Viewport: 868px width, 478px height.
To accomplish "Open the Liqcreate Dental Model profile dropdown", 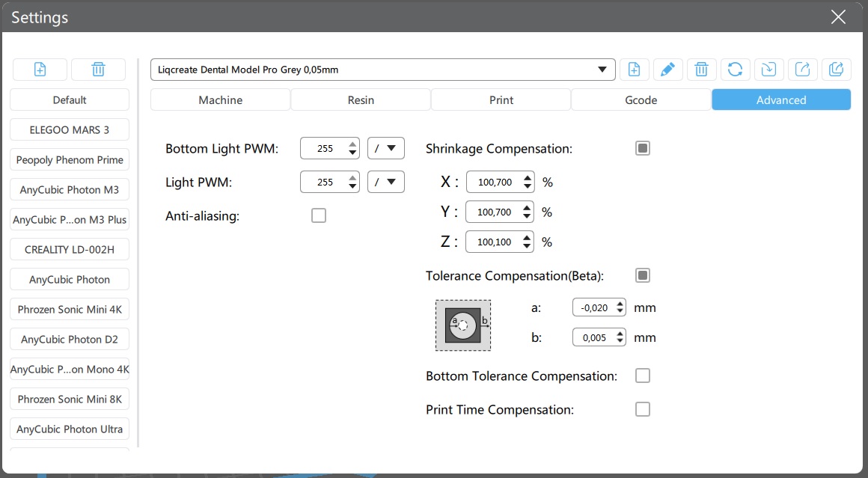I will [382, 70].
